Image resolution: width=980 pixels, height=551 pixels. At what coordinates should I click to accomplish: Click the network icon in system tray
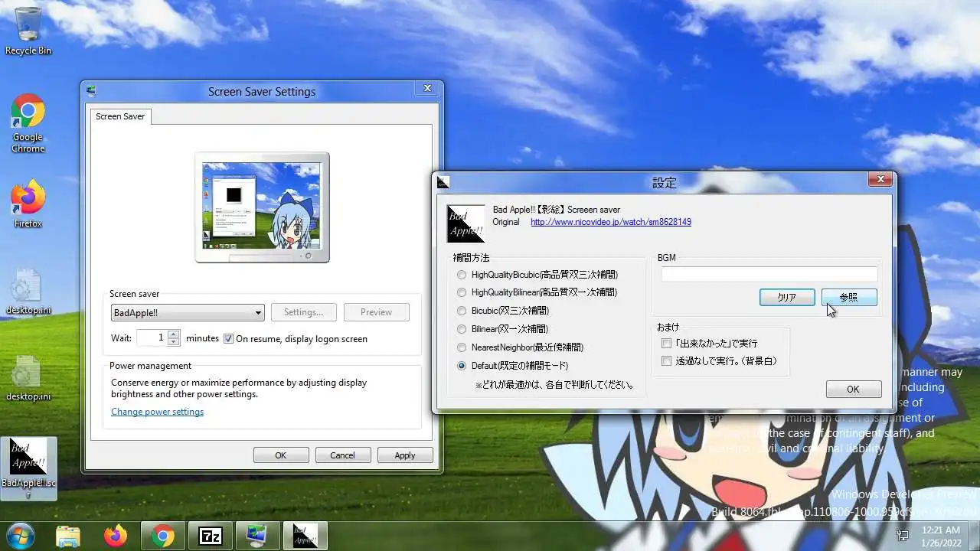[903, 535]
